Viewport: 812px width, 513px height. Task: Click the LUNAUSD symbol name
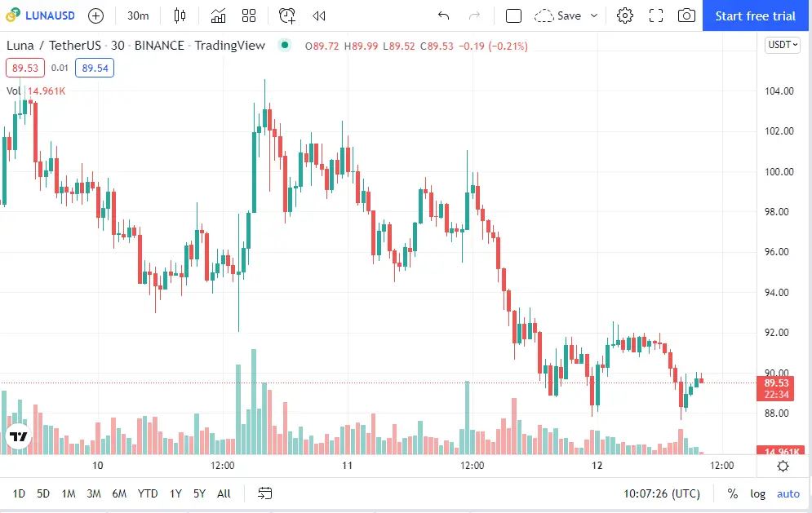coord(50,15)
